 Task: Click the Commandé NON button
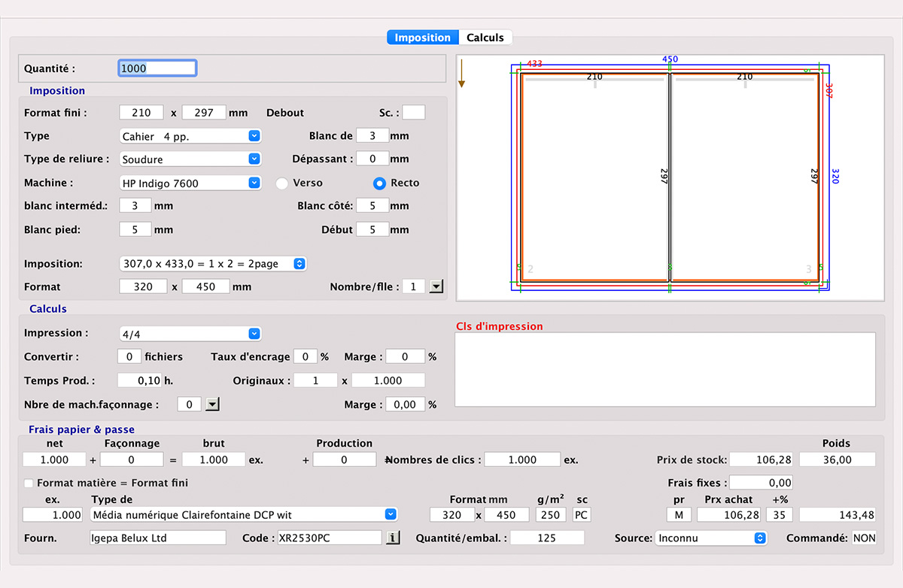tap(864, 538)
